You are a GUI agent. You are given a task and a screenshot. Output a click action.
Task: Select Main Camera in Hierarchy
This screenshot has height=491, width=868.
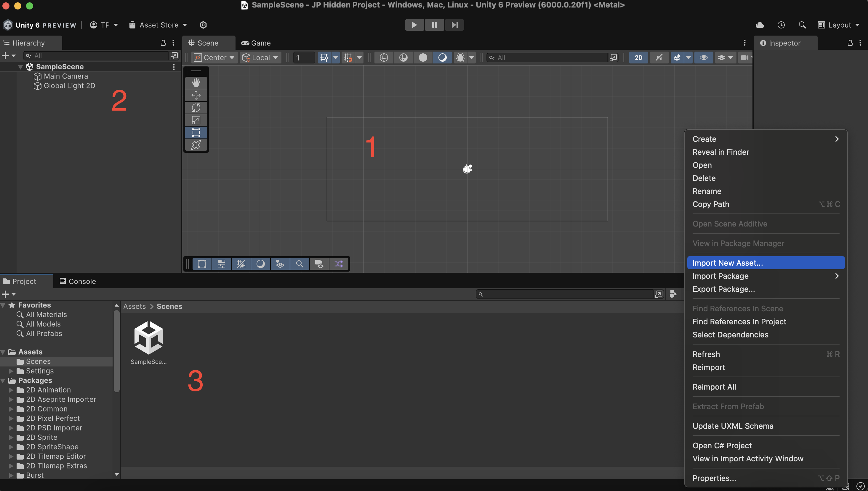point(66,76)
